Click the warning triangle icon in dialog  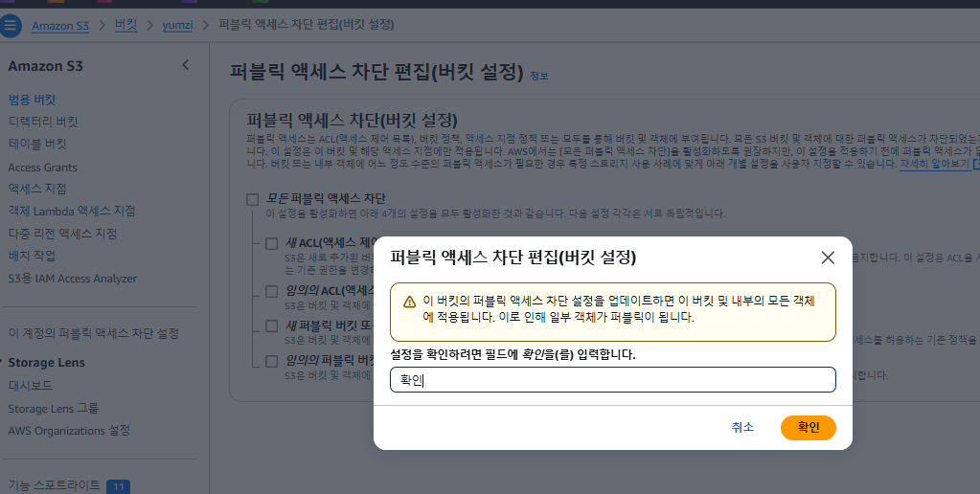[x=409, y=303]
